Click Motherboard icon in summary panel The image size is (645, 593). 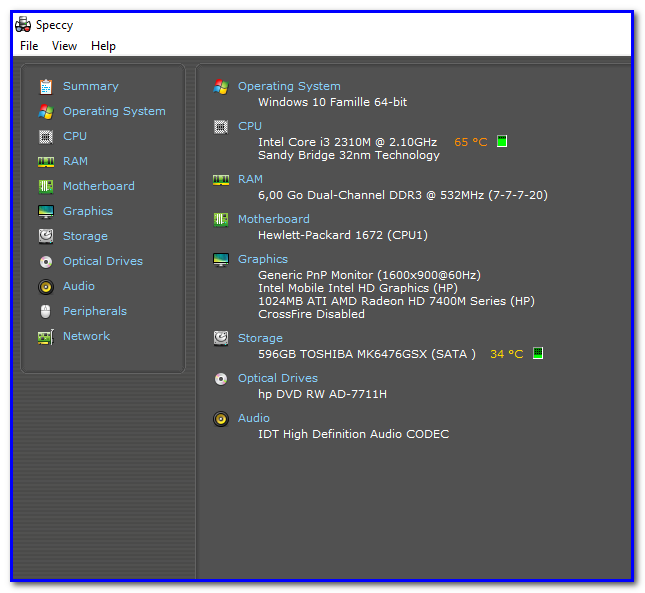click(x=221, y=220)
